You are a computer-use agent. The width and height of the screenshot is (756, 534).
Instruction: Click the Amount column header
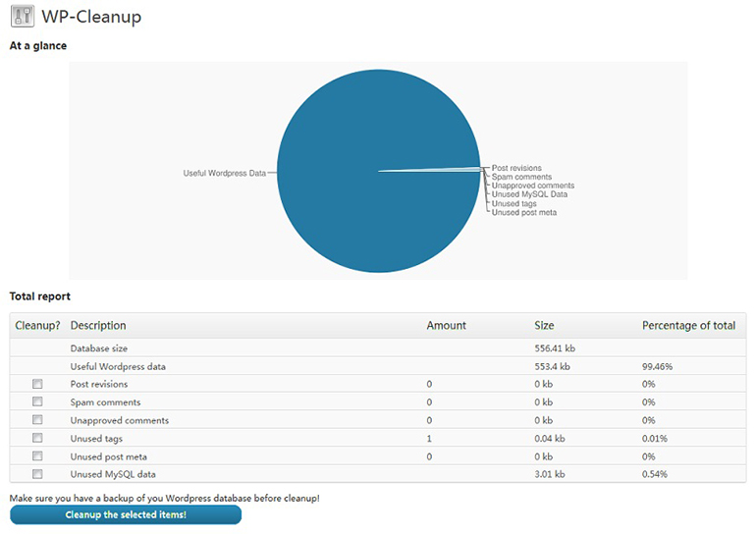coord(446,325)
